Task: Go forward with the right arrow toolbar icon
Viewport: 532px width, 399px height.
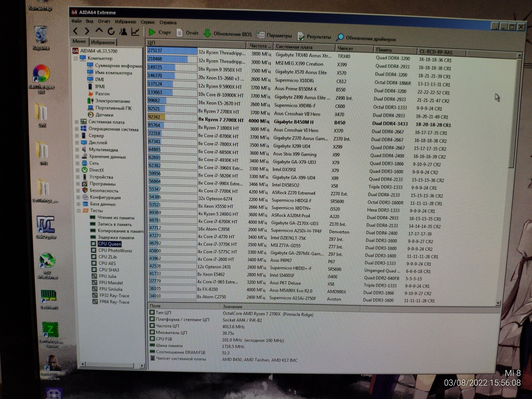Action: (x=87, y=31)
